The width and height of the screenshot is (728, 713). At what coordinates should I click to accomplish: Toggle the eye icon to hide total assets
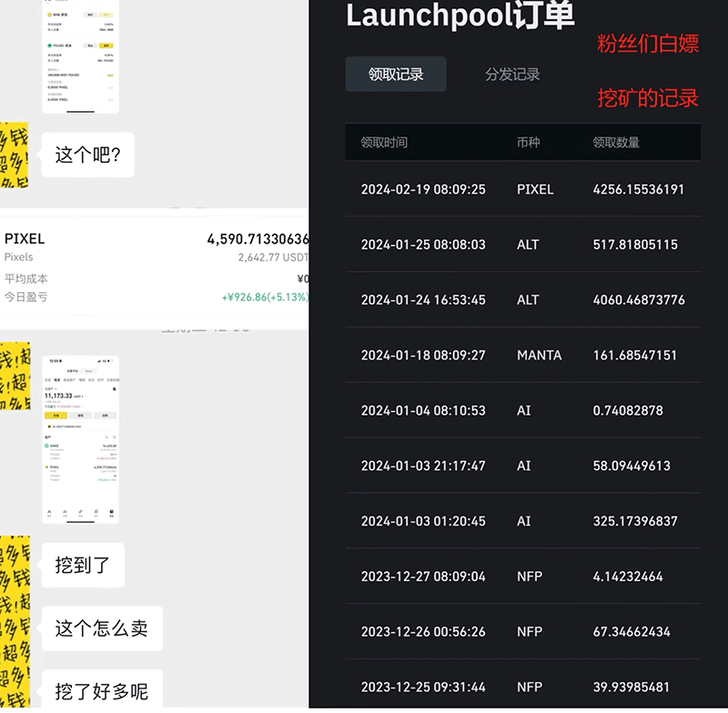pos(56,389)
